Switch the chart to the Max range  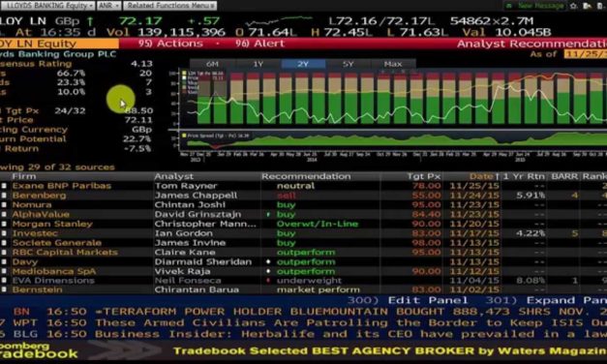pyautogui.click(x=393, y=64)
